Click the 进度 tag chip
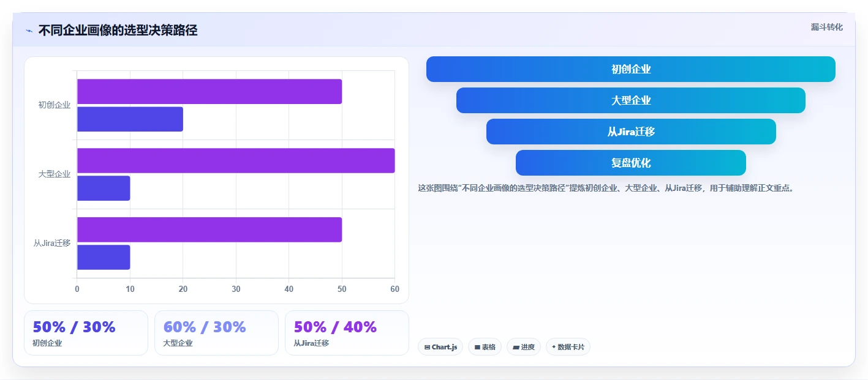Screen dimensions: 868x380 523,347
